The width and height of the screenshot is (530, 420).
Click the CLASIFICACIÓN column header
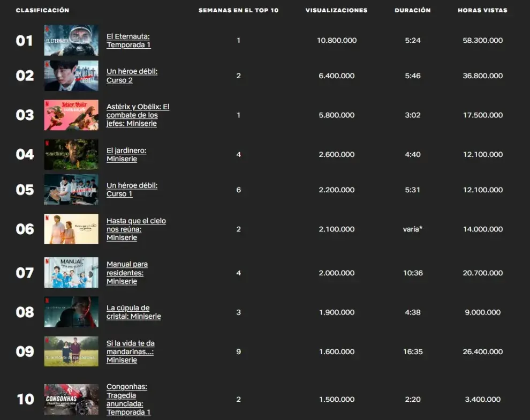point(43,11)
